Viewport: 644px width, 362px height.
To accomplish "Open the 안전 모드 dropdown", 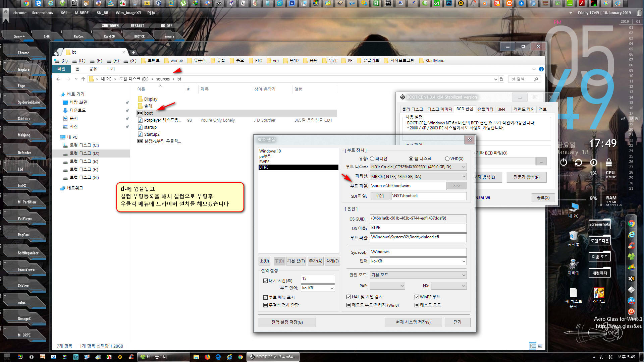I will click(418, 275).
